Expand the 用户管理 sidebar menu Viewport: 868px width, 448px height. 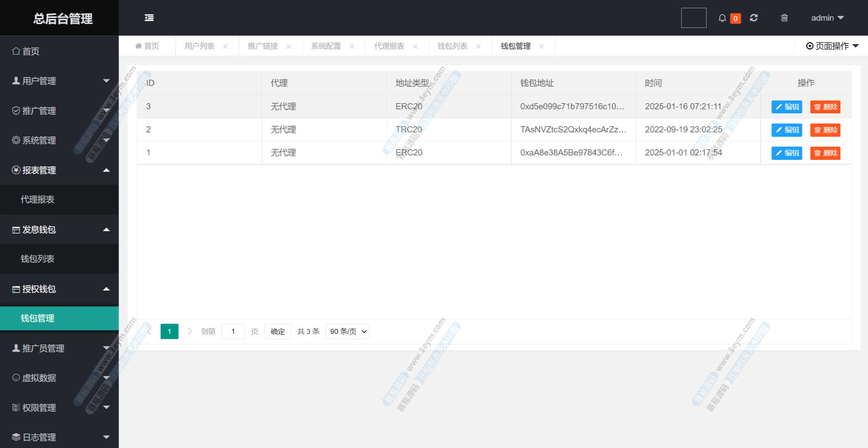coord(59,81)
